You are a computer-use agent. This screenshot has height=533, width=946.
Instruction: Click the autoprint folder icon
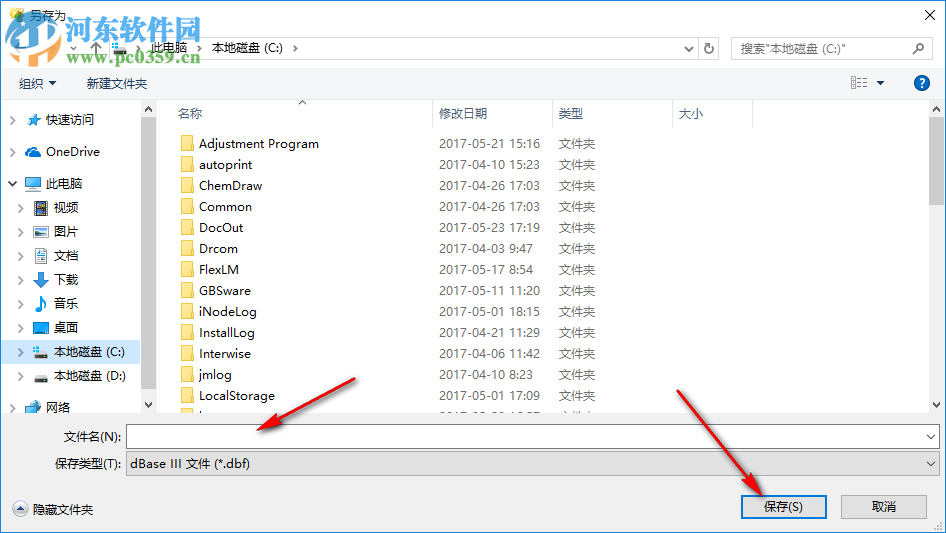[188, 165]
